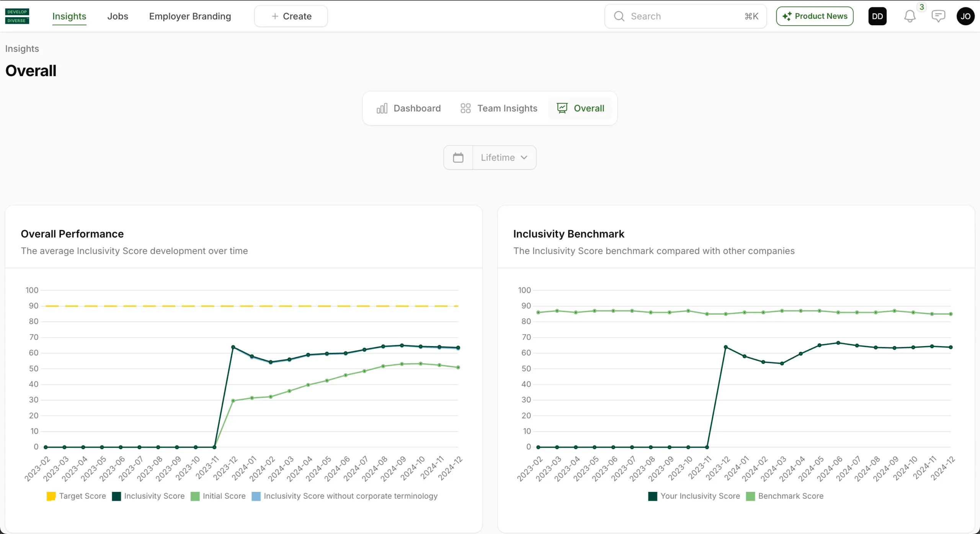980x534 pixels.
Task: Navigate to Employer Branding
Action: [190, 16]
